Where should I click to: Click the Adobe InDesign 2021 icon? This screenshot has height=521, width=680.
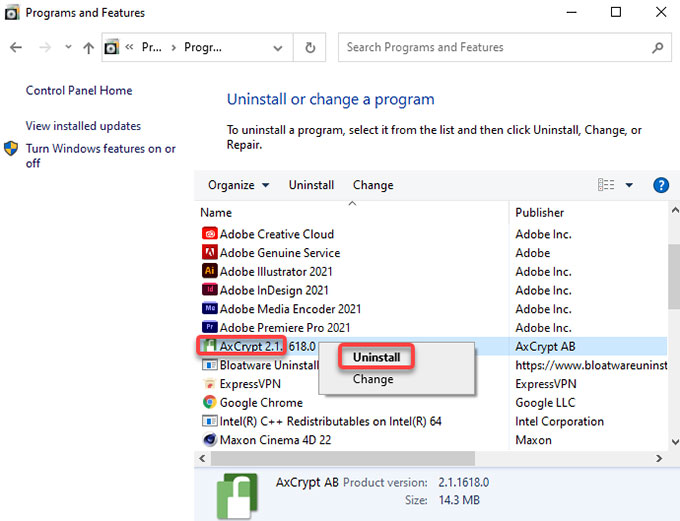click(x=209, y=289)
